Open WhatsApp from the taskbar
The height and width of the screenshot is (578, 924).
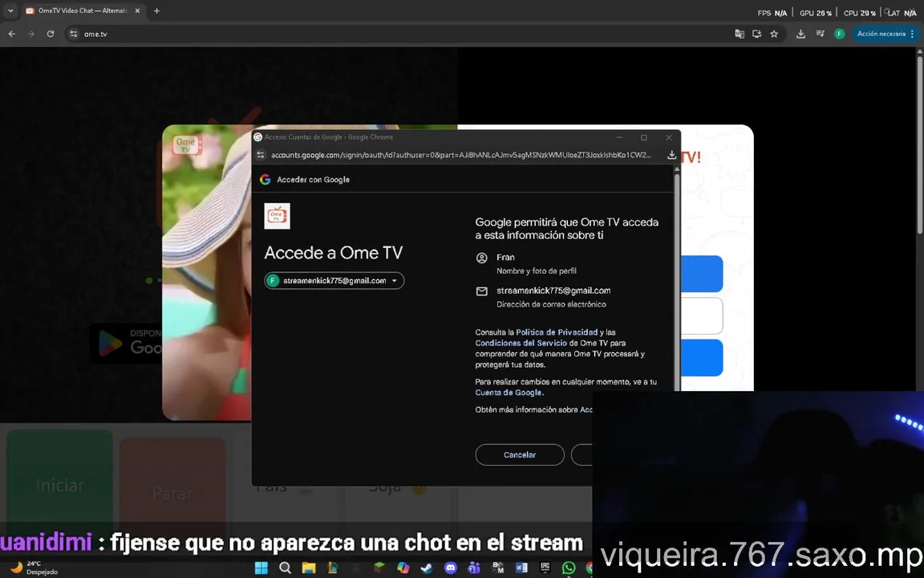point(569,568)
